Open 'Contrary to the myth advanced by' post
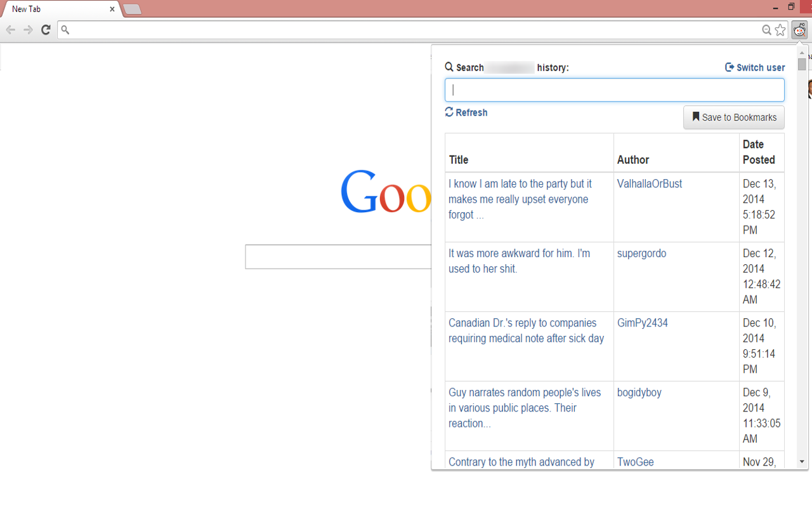Image resolution: width=812 pixels, height=508 pixels. [521, 462]
